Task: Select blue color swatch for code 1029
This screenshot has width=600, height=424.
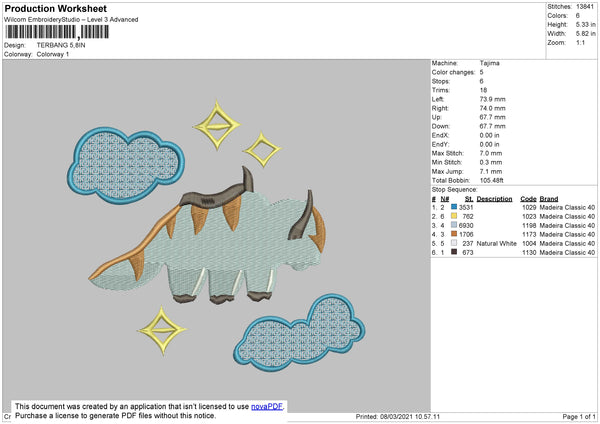Action: 454,207
